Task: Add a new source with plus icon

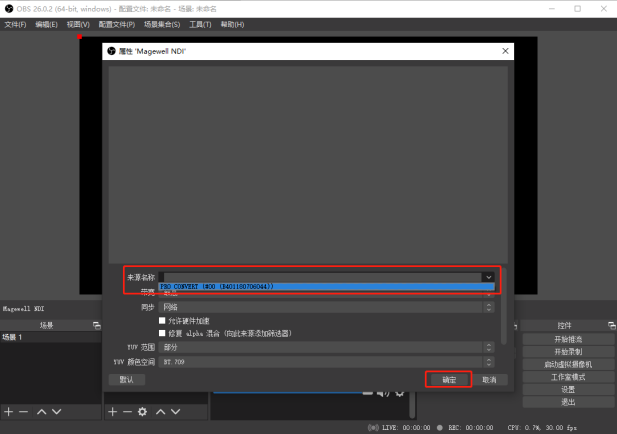Action: [x=113, y=412]
